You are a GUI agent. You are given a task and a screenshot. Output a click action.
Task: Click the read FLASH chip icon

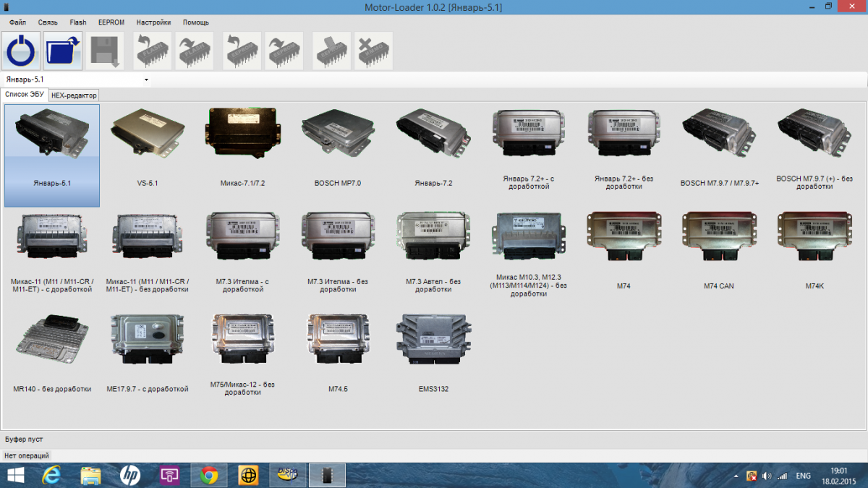pos(153,51)
